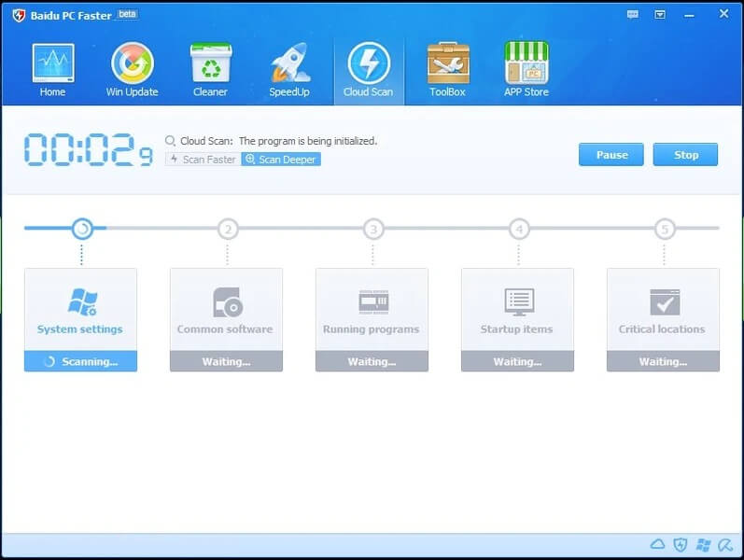Open the Home section
This screenshot has height=560, width=744.
click(52, 70)
